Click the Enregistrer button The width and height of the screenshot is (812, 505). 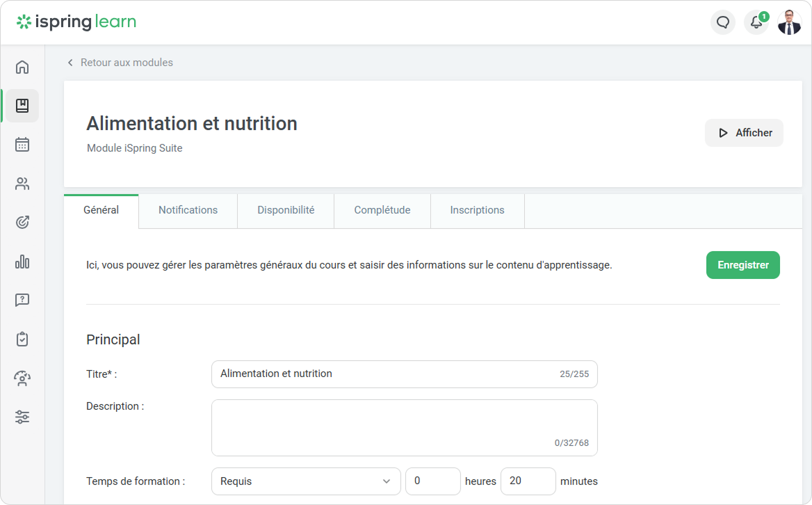[742, 265]
